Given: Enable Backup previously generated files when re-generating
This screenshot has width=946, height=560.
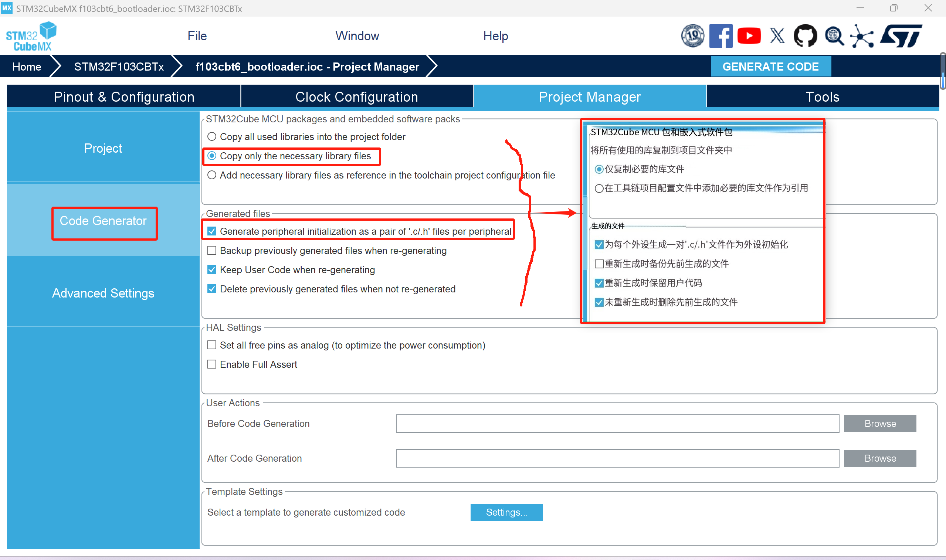Looking at the screenshot, I should 212,250.
